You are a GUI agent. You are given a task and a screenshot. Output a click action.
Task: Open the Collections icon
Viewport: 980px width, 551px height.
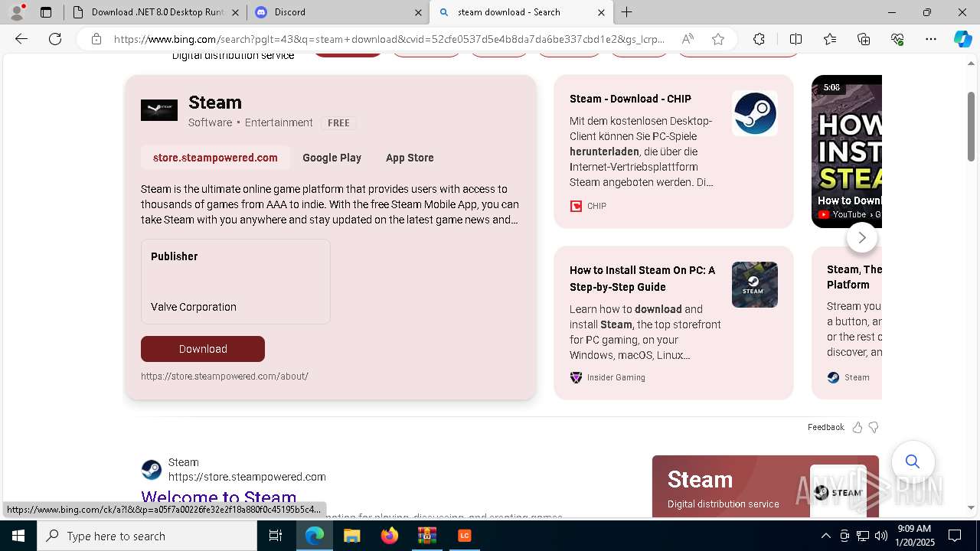(864, 39)
